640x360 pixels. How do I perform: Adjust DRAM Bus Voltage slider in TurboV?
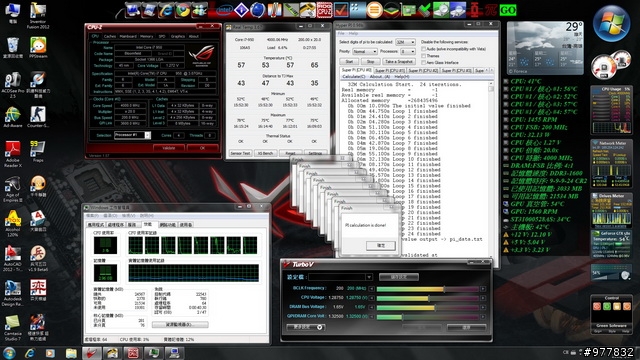[x=427, y=307]
